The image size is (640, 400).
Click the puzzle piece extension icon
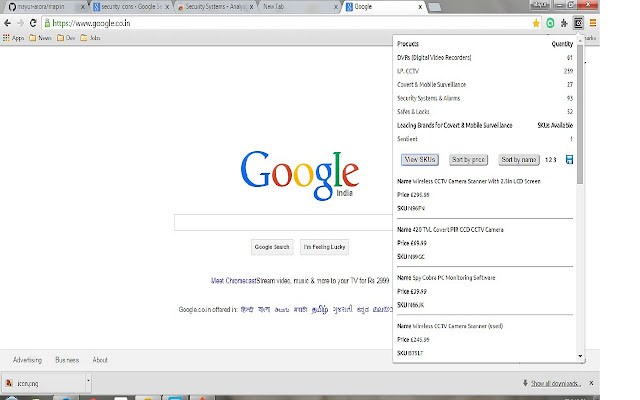[564, 23]
